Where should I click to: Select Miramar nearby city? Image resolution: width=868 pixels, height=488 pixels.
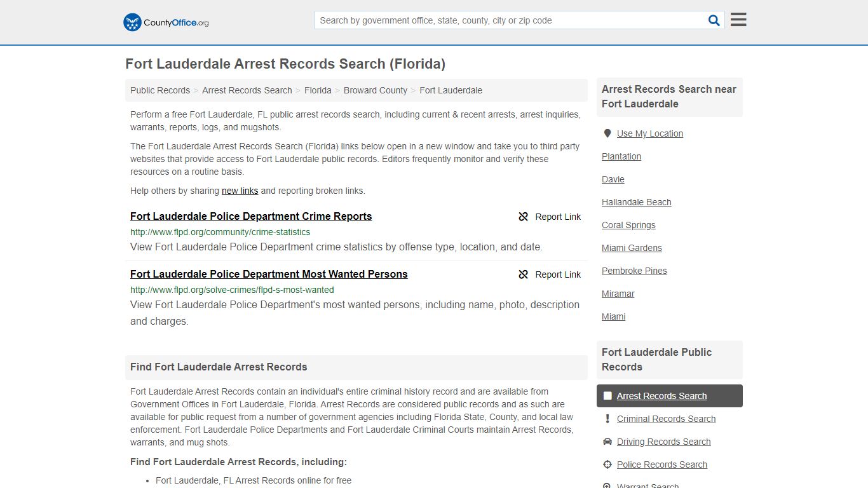tap(618, 294)
